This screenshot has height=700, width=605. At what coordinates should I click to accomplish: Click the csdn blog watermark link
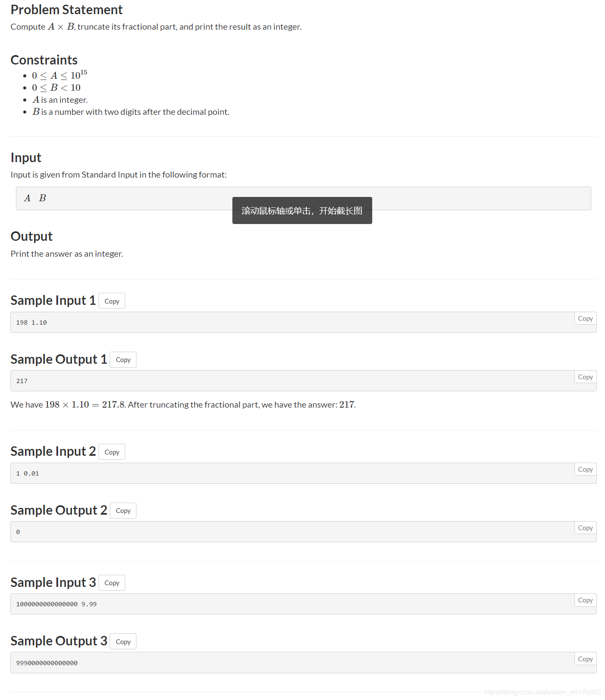click(543, 692)
